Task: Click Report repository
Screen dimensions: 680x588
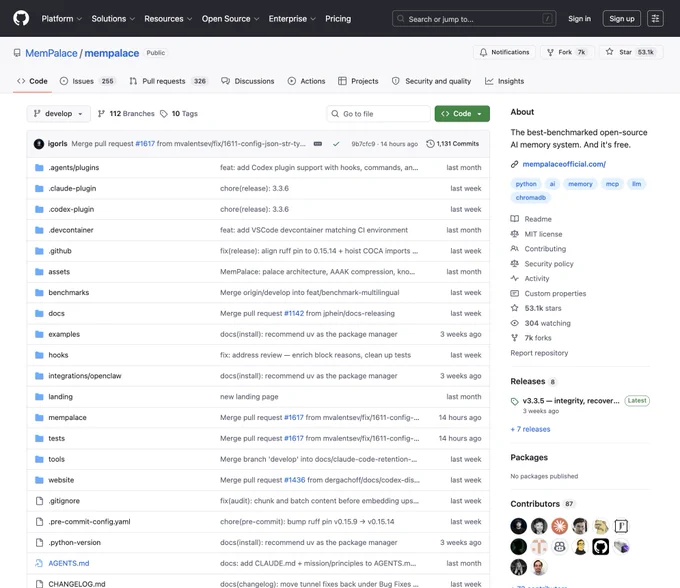Action: (x=539, y=353)
